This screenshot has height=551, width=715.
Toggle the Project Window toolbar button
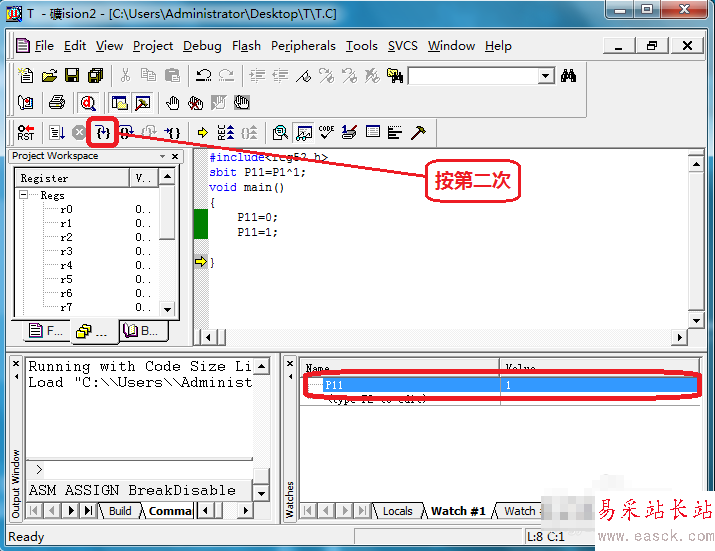click(119, 103)
